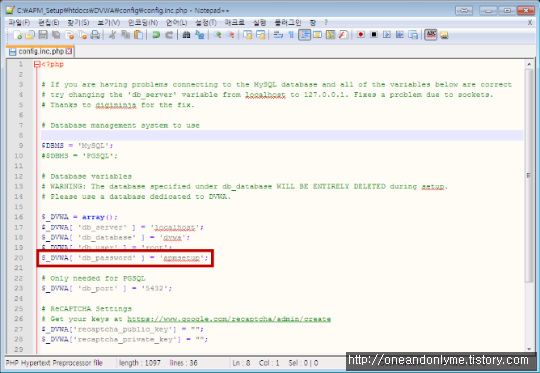Open the 설정(T) menu

click(206, 23)
